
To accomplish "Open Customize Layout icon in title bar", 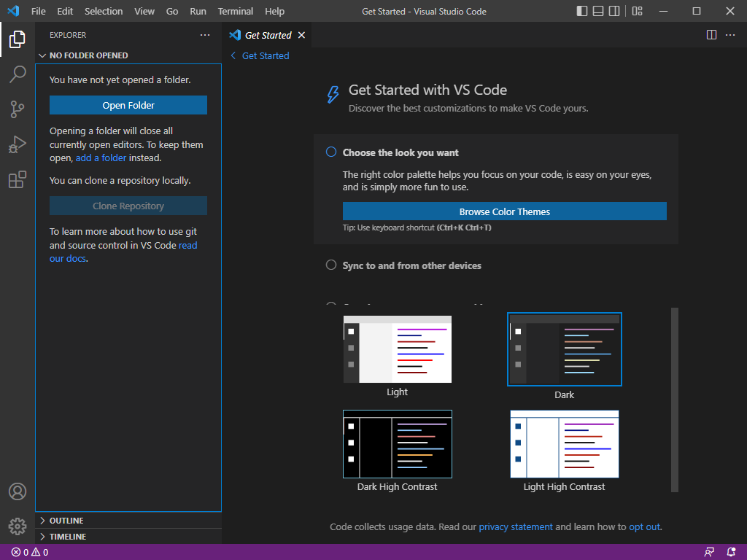I will [637, 11].
